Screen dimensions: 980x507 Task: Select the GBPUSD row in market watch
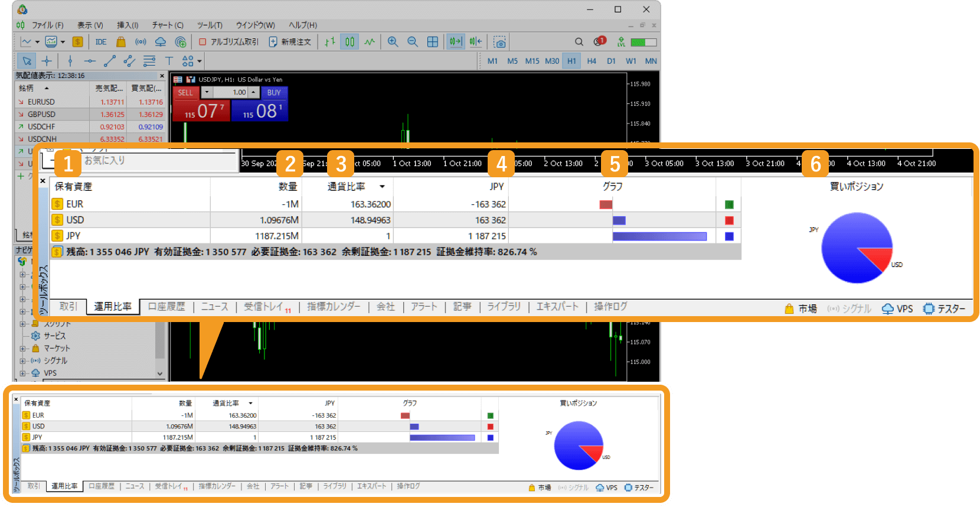(x=41, y=115)
